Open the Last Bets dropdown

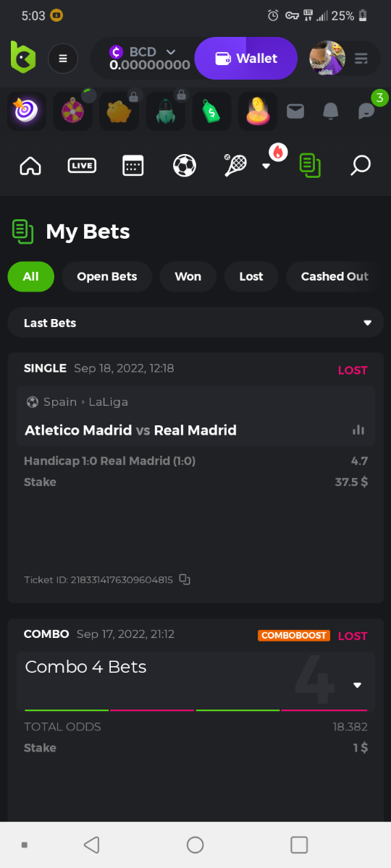[195, 323]
